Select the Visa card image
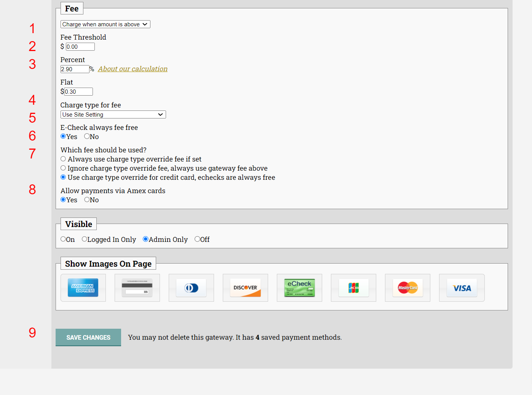532x395 pixels. pos(462,288)
